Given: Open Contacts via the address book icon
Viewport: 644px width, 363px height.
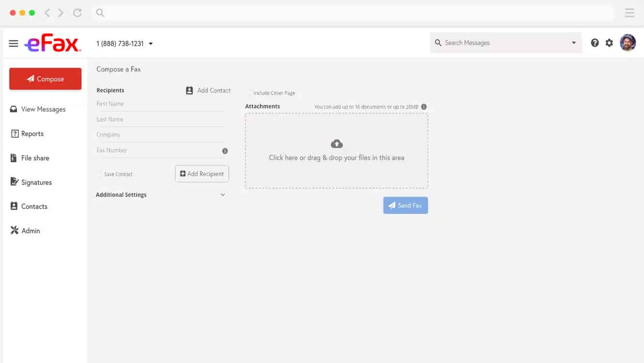Looking at the screenshot, I should point(14,206).
